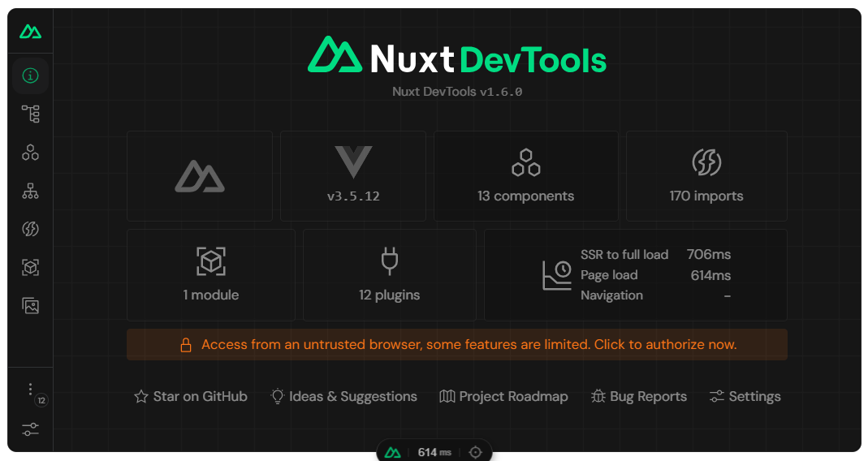Image resolution: width=868 pixels, height=461 pixels.
Task: Expand the more tabs dots with 12 badge
Action: coord(30,390)
